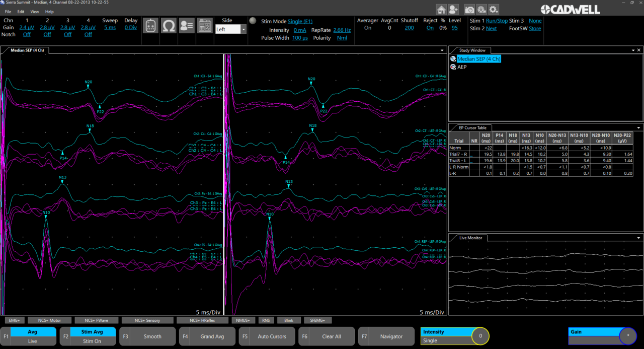Click the RepRate 2.66 Hz link

tap(342, 30)
